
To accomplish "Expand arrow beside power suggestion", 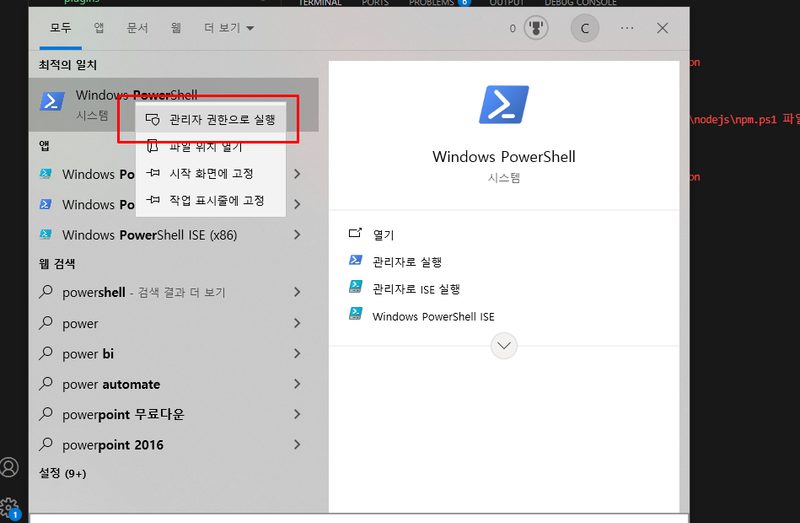I will coord(297,323).
